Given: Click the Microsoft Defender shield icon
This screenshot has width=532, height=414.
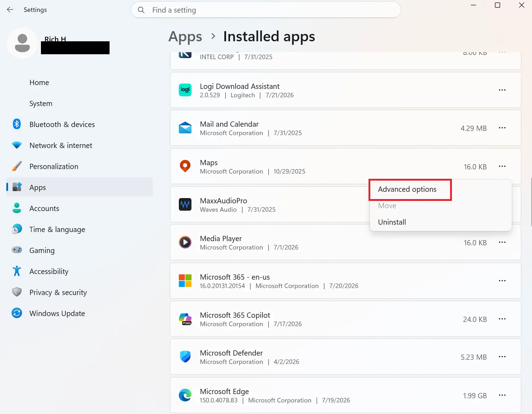Looking at the screenshot, I should [x=185, y=357].
